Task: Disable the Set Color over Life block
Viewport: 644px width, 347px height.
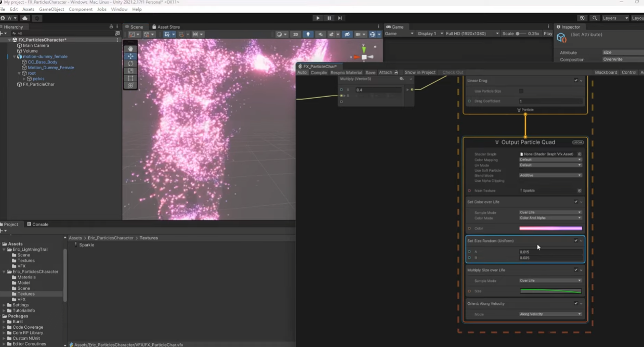Action: tap(575, 202)
